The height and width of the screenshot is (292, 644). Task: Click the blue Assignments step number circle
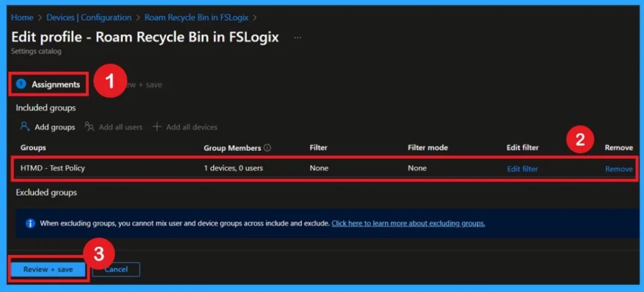click(21, 84)
